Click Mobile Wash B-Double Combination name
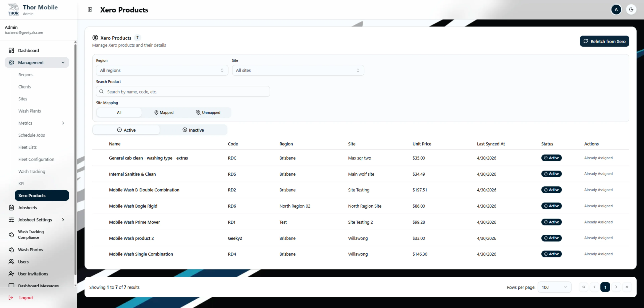The height and width of the screenshot is (308, 644). tap(144, 190)
